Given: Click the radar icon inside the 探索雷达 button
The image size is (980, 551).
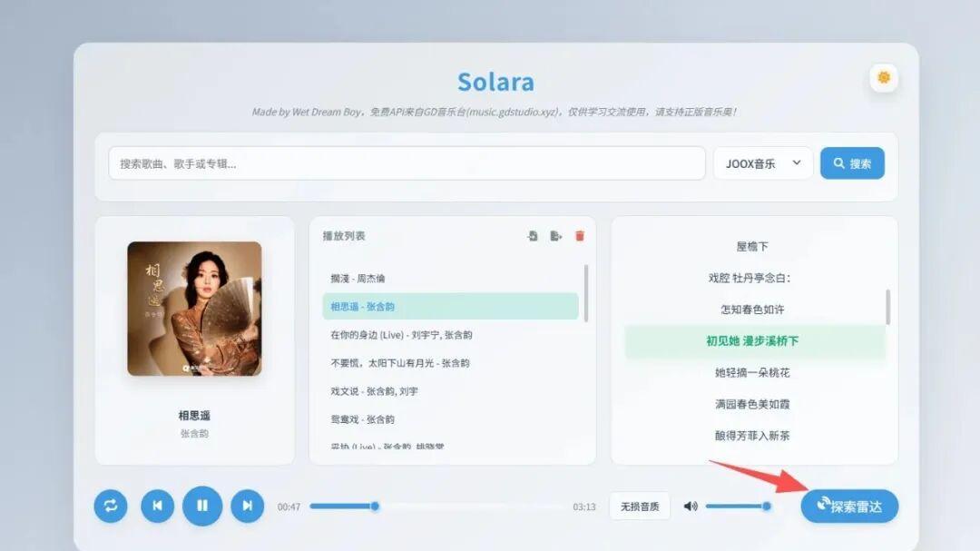Looking at the screenshot, I should pos(826,507).
